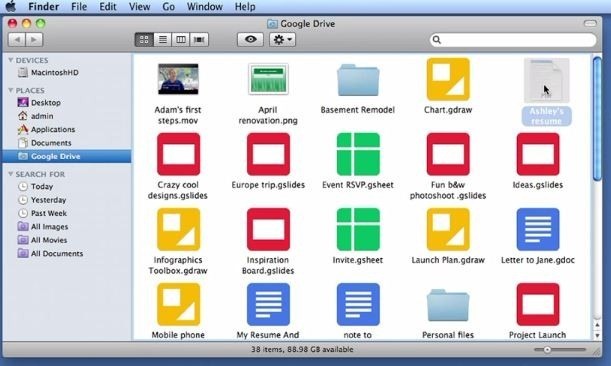Show files from Yesterday
This screenshot has width=611, height=366.
pyautogui.click(x=42, y=200)
